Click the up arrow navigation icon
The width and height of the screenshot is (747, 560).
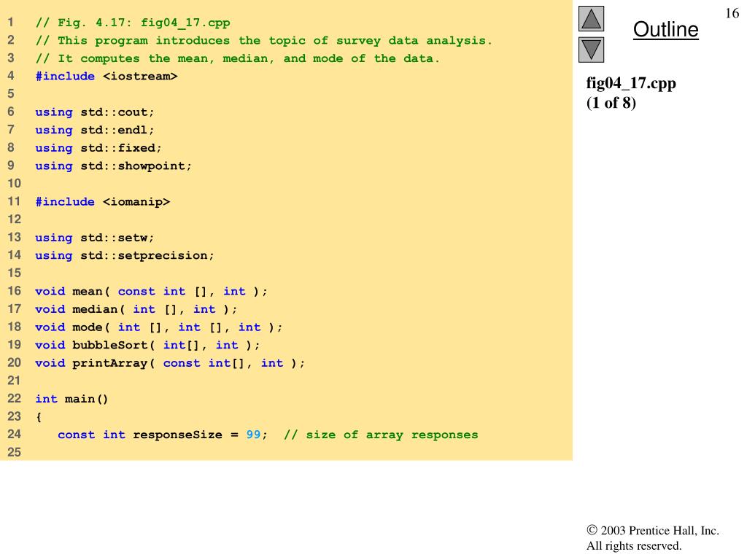point(591,19)
